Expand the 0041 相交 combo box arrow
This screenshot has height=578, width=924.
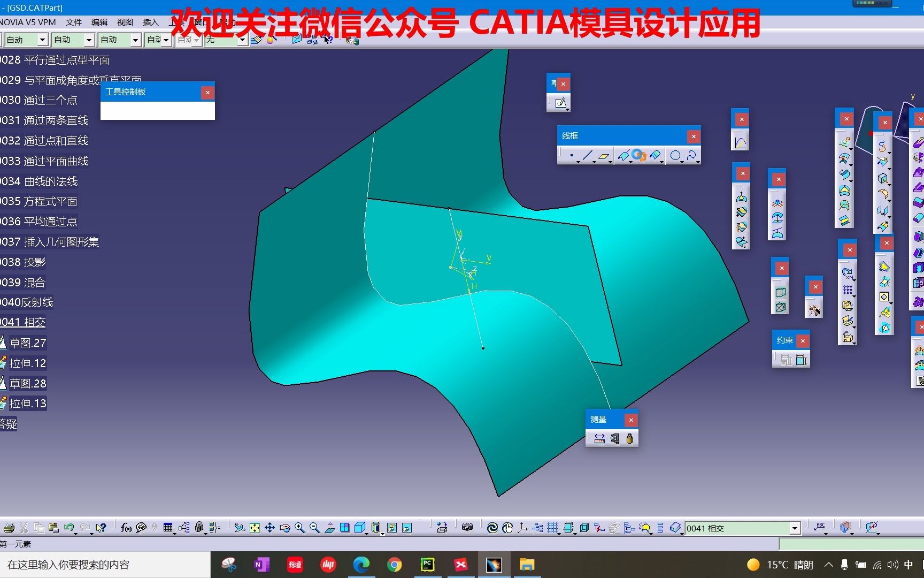click(795, 529)
